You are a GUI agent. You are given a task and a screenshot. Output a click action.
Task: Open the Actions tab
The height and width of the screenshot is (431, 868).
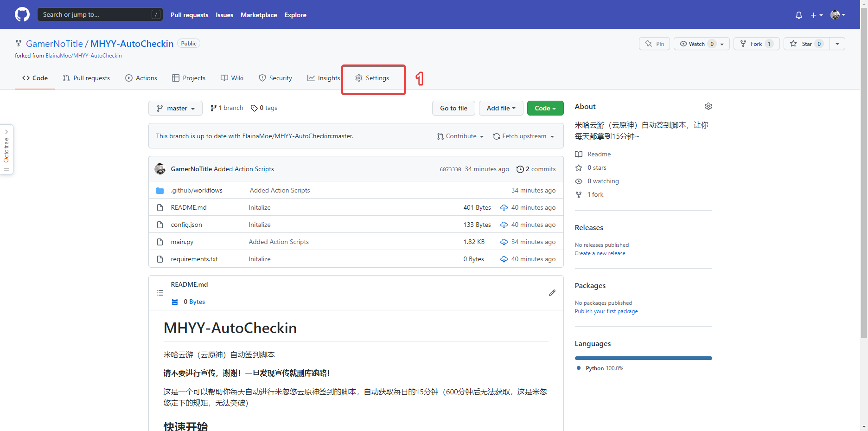(141, 78)
